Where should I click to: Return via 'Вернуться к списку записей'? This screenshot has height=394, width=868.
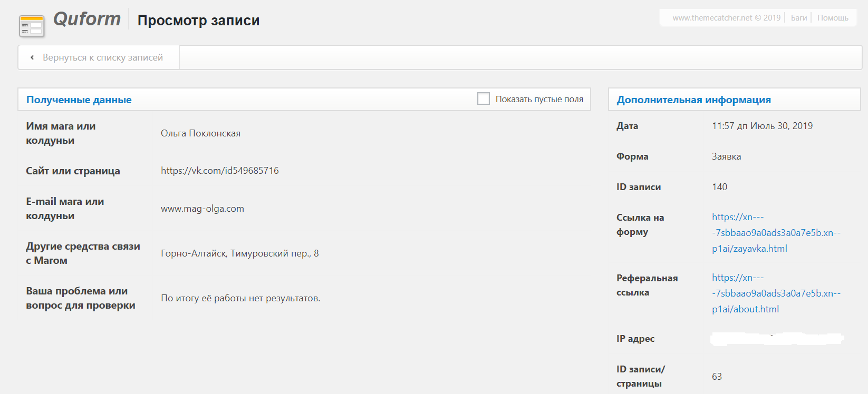coord(102,57)
